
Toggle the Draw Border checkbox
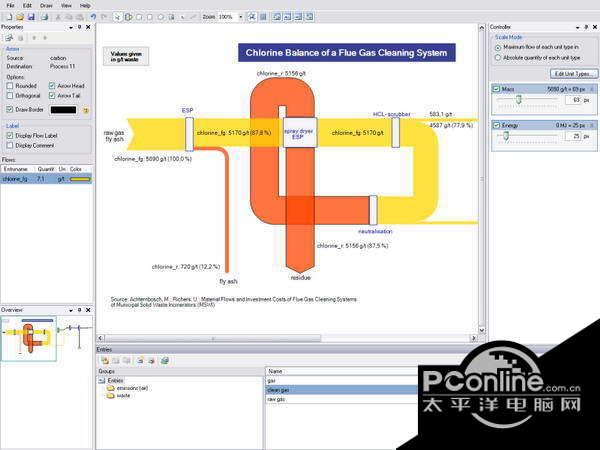point(10,109)
